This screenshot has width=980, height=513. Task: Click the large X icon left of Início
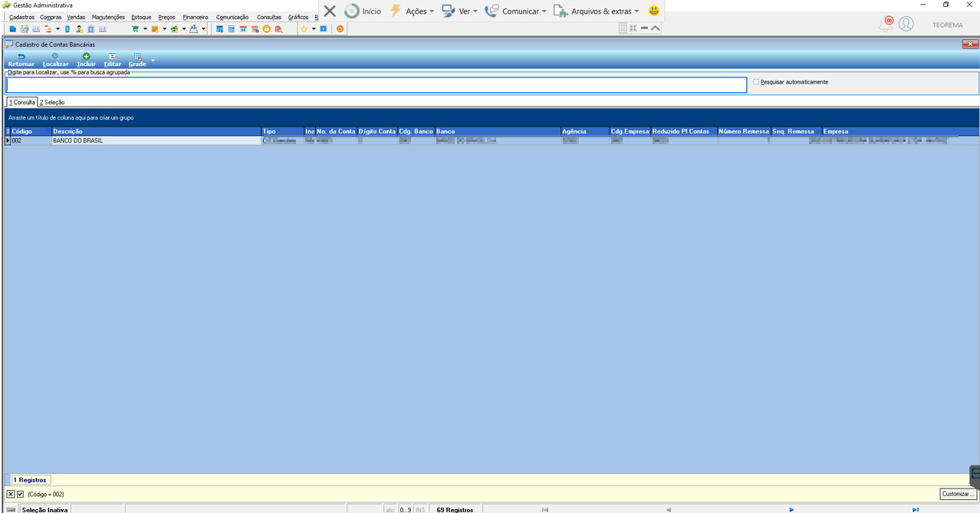click(330, 11)
